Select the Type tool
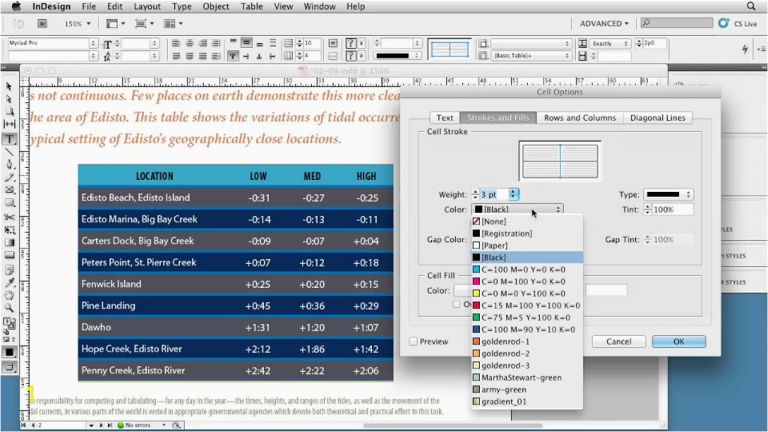768x432 pixels. click(x=9, y=139)
